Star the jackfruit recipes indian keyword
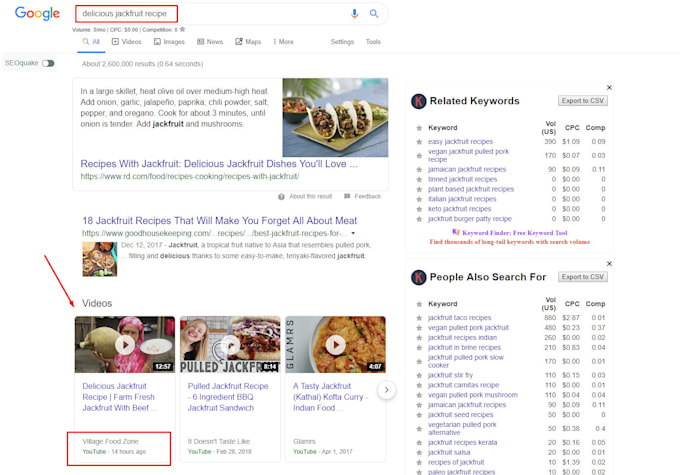The image size is (680, 475). (419, 338)
